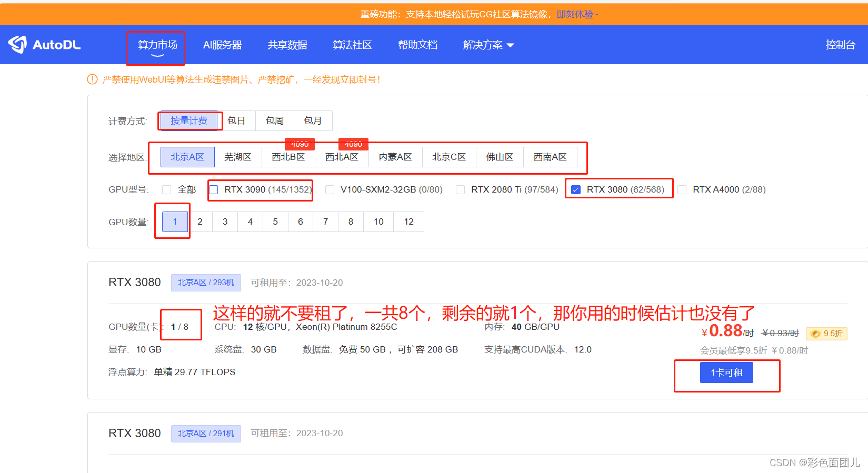
Task: Uncheck the RTX 3080 GPU checkbox
Action: [x=576, y=190]
